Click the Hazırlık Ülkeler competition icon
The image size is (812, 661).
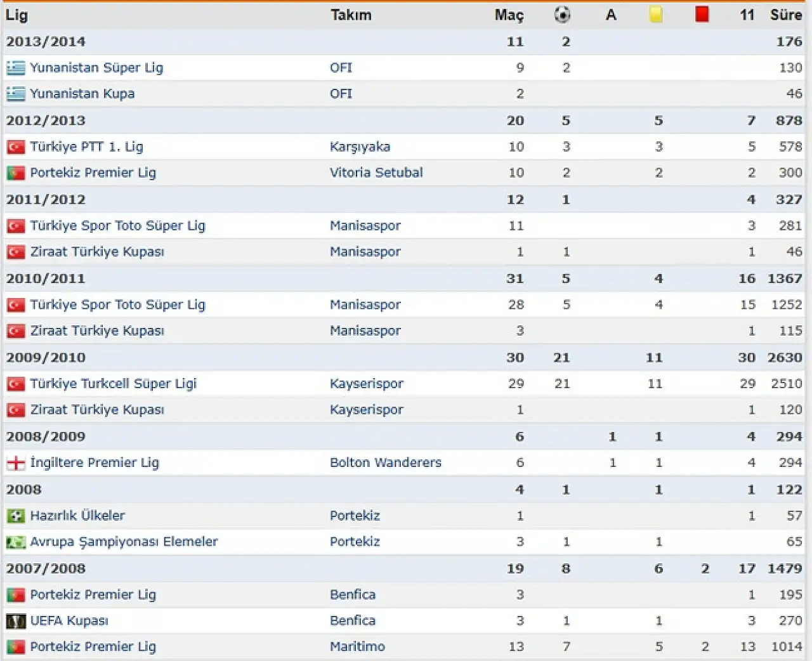(16, 516)
